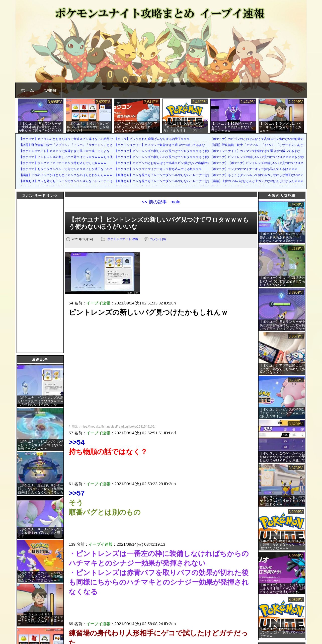Open the 2,922PV top thumbnail article
This screenshot has width=322, height=644.
coord(89,116)
